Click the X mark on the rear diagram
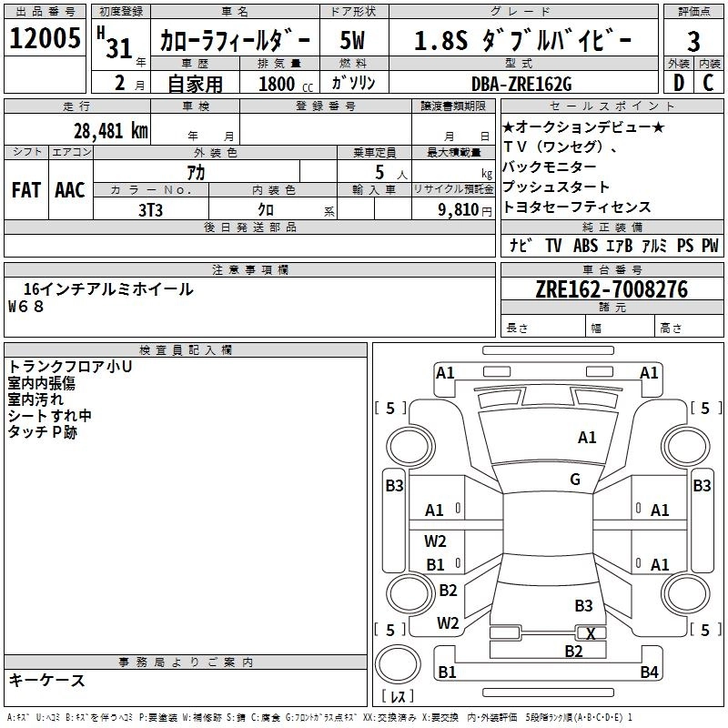This screenshot has width=728, height=728. click(x=591, y=633)
